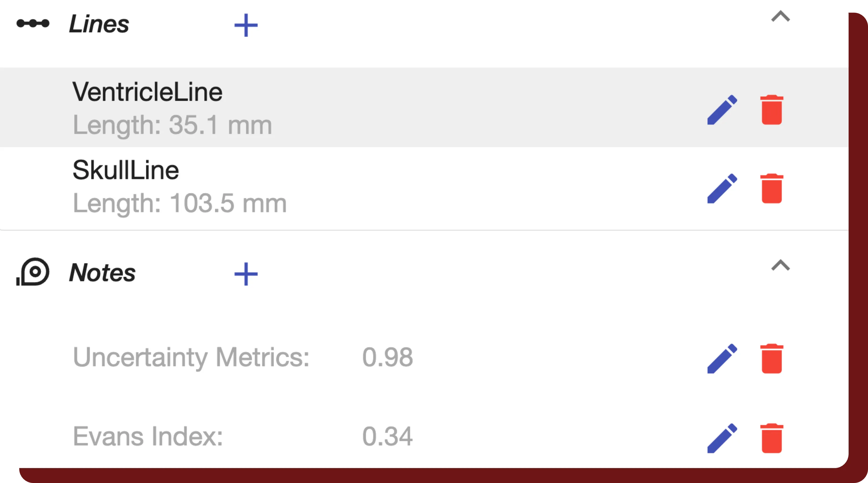Delete the Uncertainty Metrics note
This screenshot has width=868, height=483.
coord(772,359)
